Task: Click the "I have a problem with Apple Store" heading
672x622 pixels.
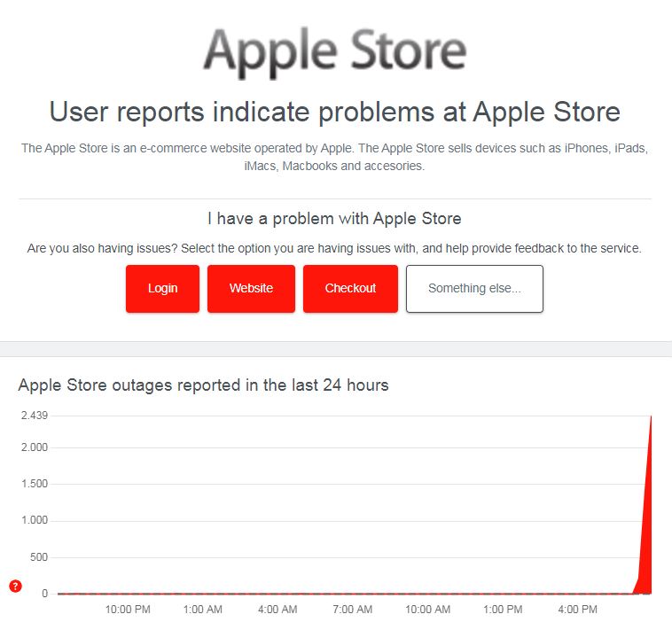Action: (x=335, y=218)
